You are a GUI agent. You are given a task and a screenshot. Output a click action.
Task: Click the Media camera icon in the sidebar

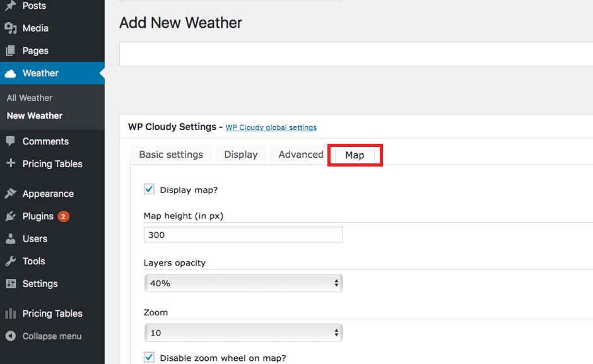(11, 28)
